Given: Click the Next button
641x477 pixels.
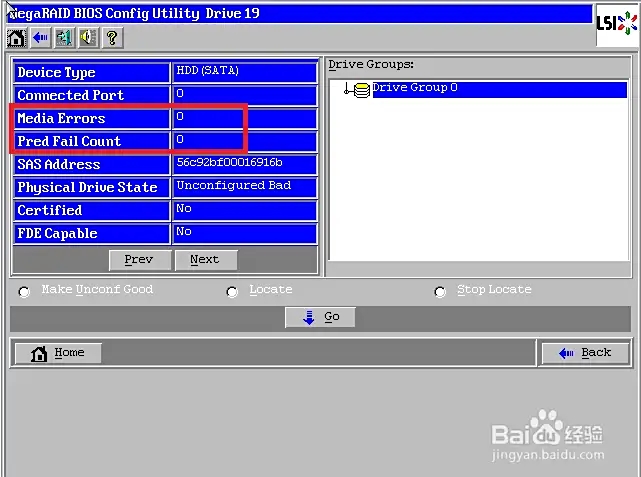Looking at the screenshot, I should coord(206,260).
